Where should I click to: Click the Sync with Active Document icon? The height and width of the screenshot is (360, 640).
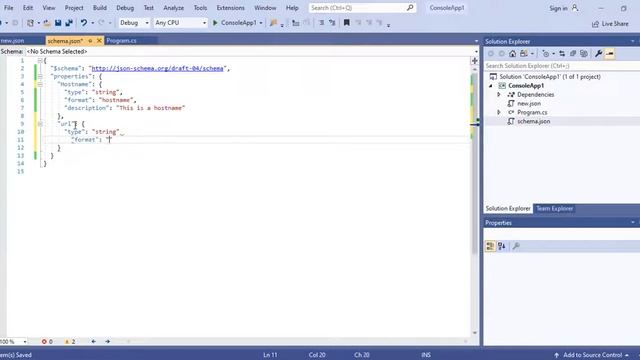point(562,53)
